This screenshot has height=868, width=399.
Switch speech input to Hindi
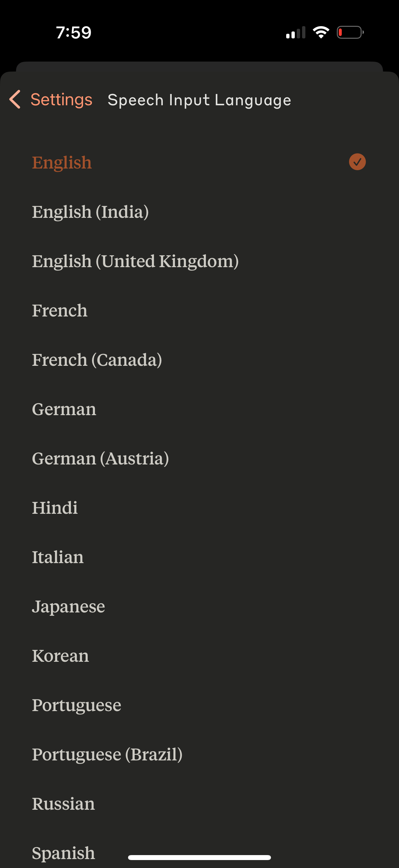(x=55, y=507)
